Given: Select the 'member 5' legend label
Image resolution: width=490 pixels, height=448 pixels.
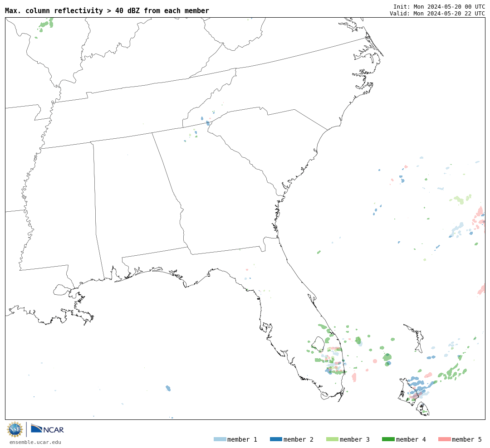Looking at the screenshot, I should point(467,439).
